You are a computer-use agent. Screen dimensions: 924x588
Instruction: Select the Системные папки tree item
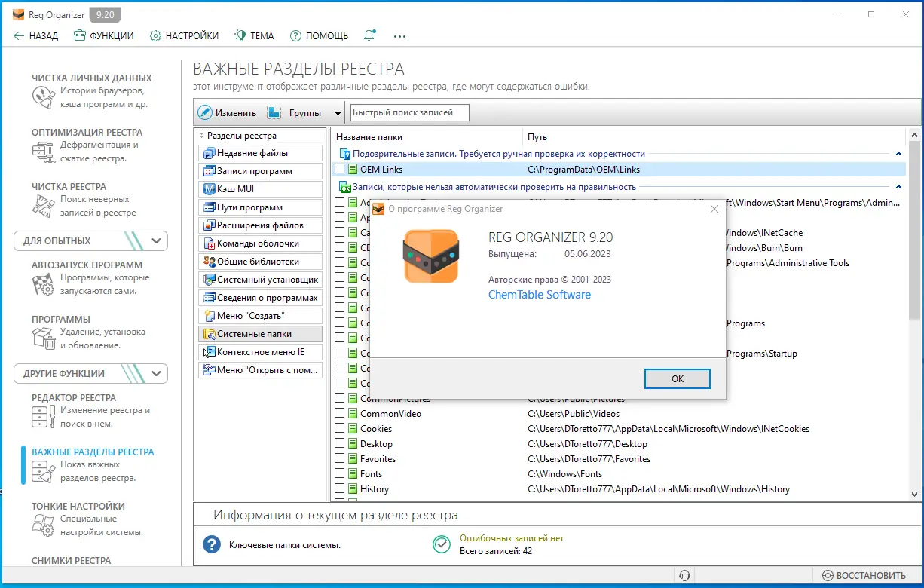(x=260, y=334)
